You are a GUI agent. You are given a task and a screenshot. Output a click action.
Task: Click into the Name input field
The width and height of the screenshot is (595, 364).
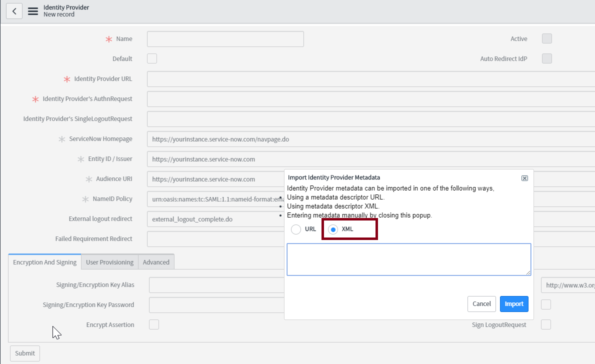[x=225, y=39]
